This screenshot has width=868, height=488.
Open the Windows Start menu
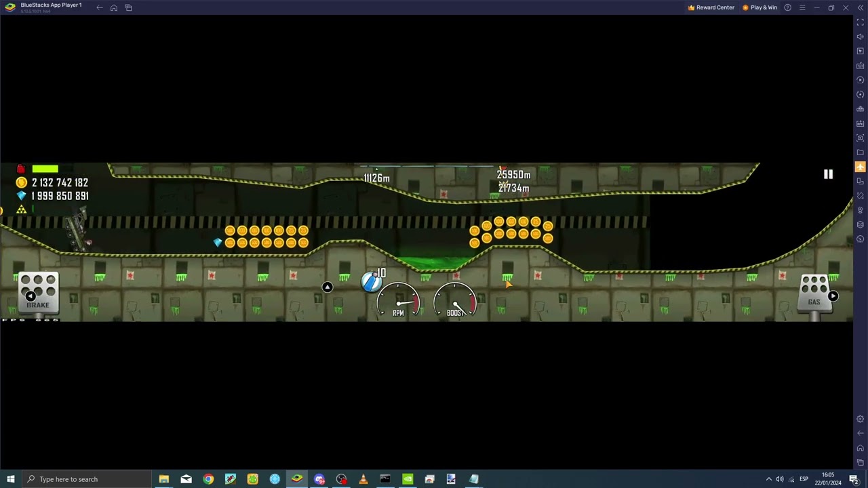click(10, 479)
